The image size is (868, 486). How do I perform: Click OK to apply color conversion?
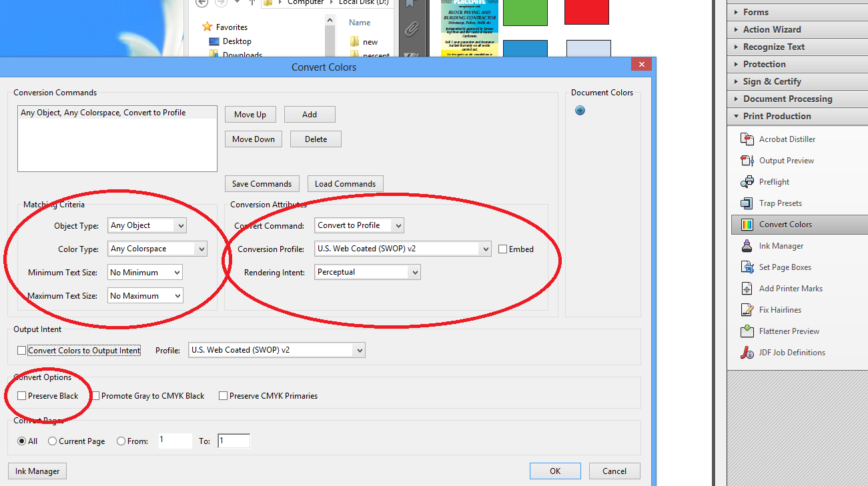(555, 471)
